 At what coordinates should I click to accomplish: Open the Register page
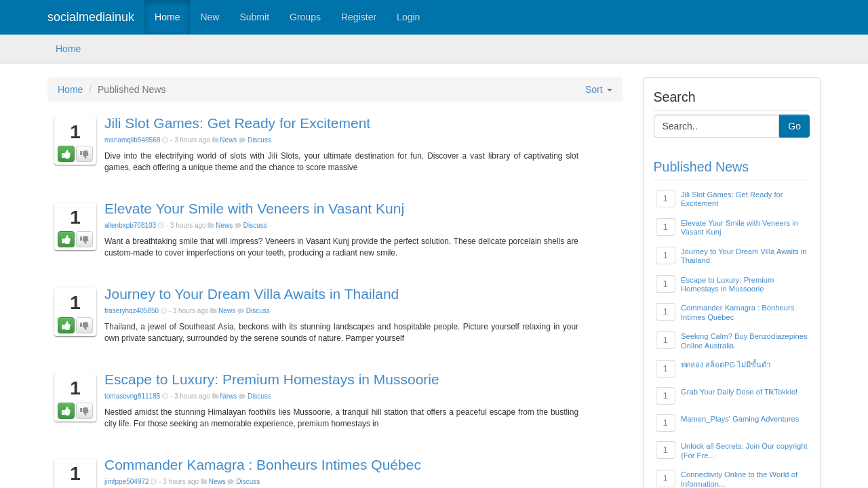(359, 17)
